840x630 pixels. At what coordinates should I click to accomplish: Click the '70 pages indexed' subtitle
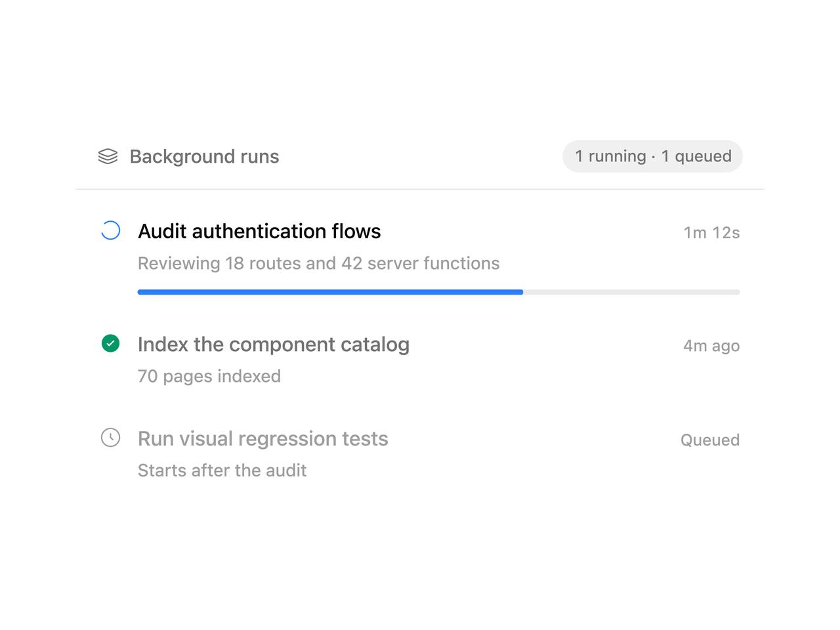(209, 376)
